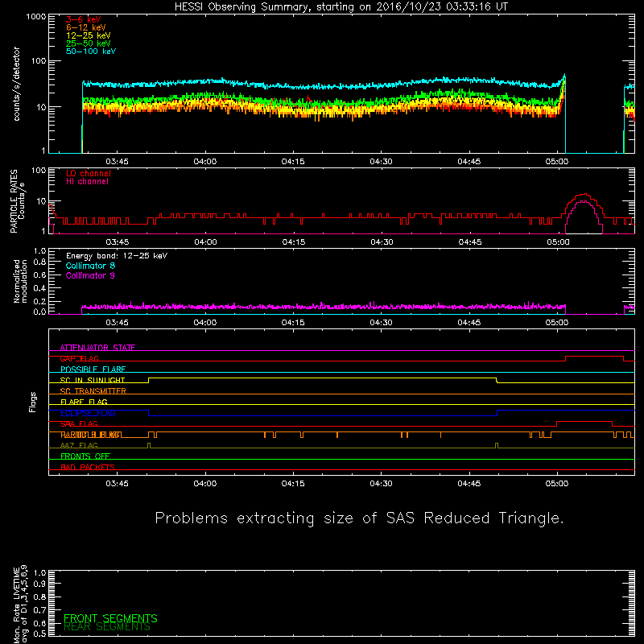
Task: Click the vertical Flags axis title
Action: pyautogui.click(x=33, y=402)
